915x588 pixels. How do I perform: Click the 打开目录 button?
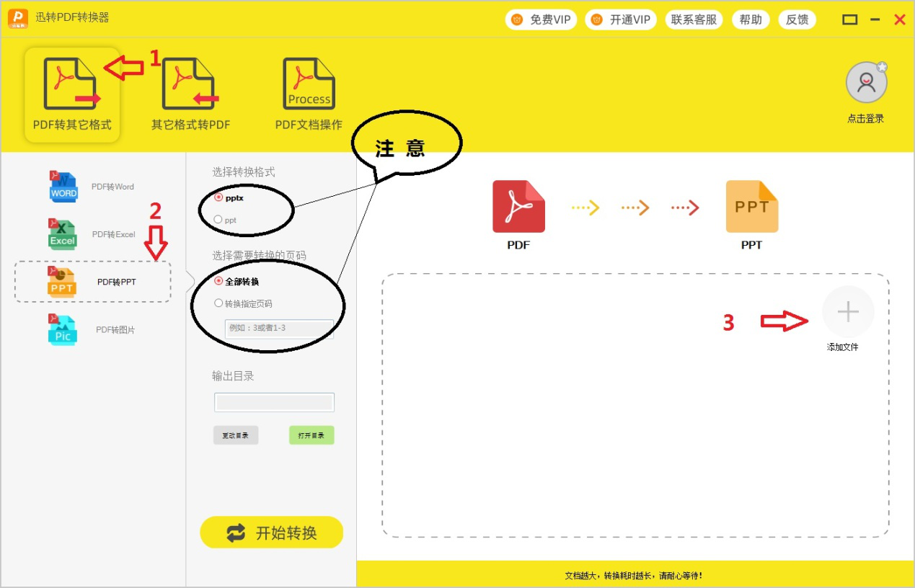click(311, 435)
